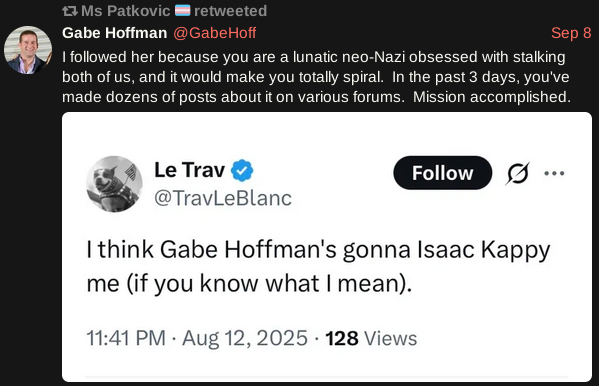
Task: Open Gabe Hoffman's profile picture
Action: [28, 50]
